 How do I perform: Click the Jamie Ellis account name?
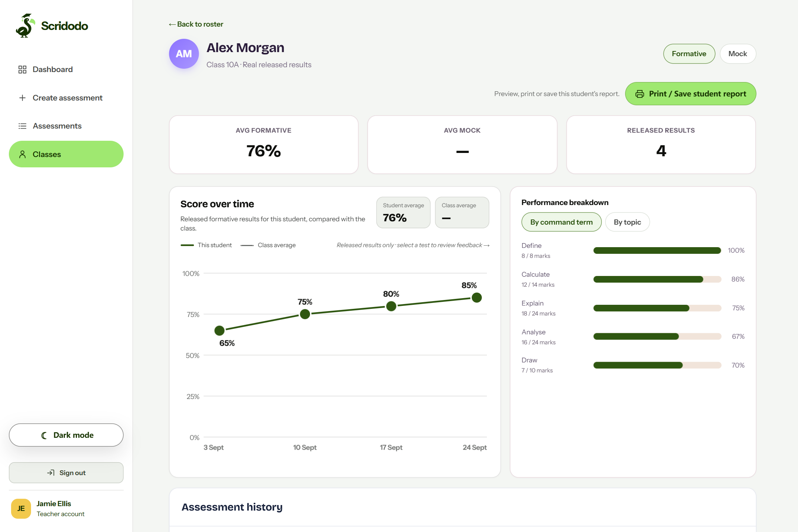(54, 504)
